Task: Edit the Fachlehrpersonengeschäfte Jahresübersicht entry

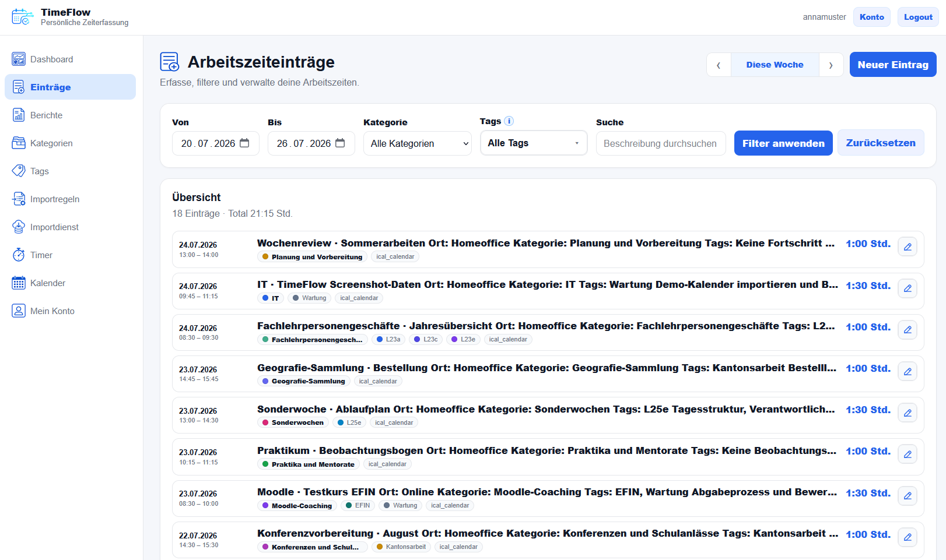Action: [908, 330]
